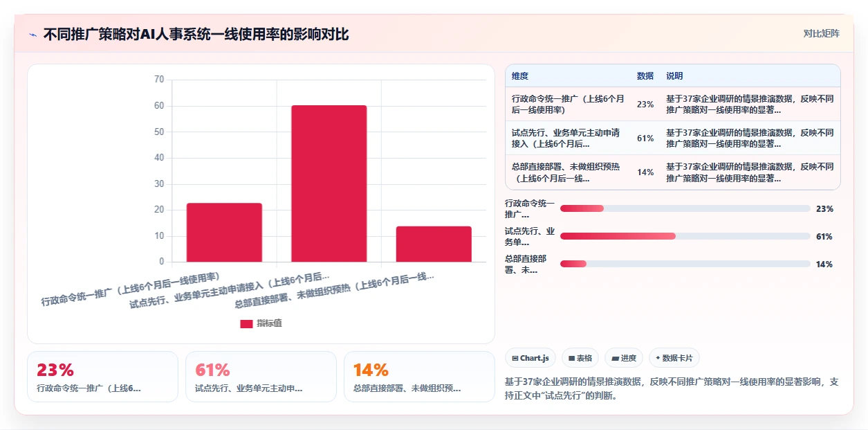
Task: Select the 进度 tag
Action: (624, 358)
